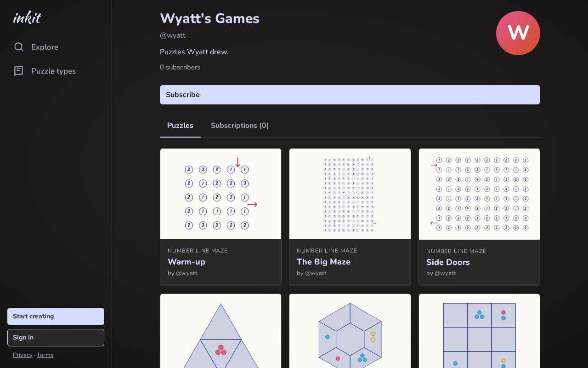588x368 pixels.
Task: Click the Explore magnifier icon
Action: coord(19,47)
